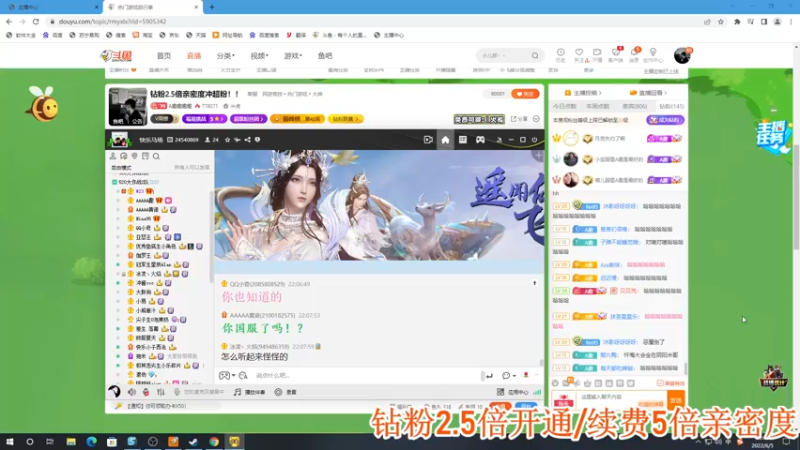Click the Windows Start button

pyautogui.click(x=10, y=442)
